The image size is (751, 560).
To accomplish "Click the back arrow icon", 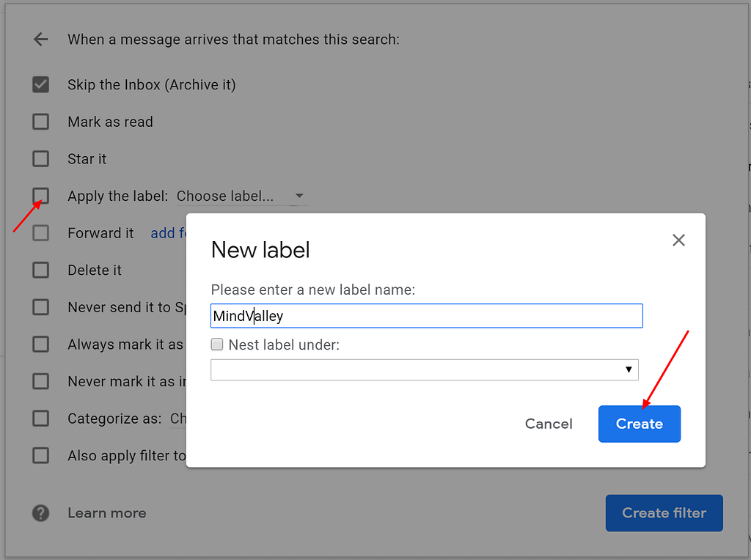I will 41,40.
